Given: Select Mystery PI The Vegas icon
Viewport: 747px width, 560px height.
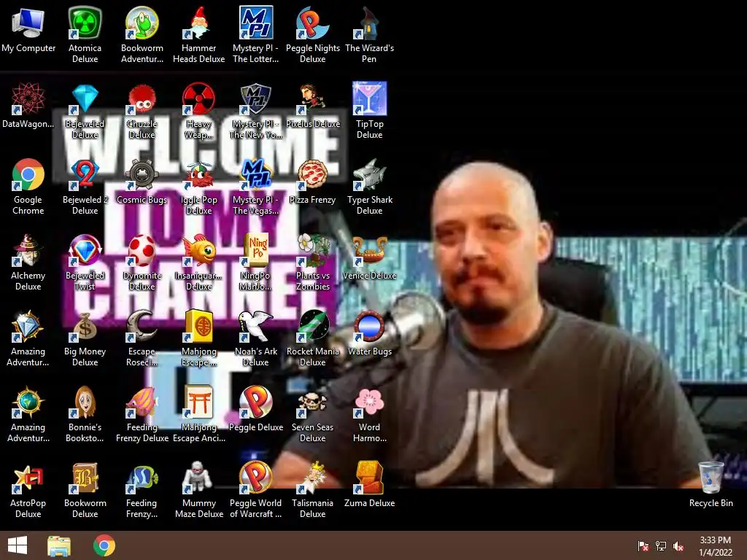Looking at the screenshot, I should [256, 186].
